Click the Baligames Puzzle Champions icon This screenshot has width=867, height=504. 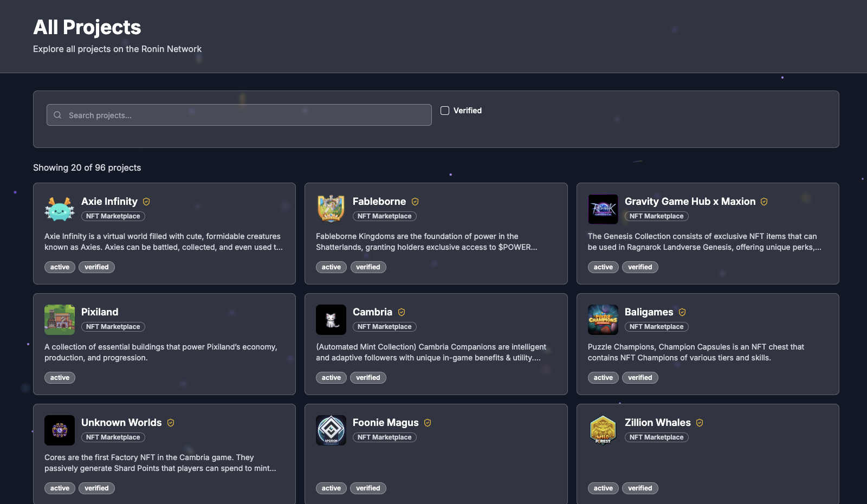603,320
